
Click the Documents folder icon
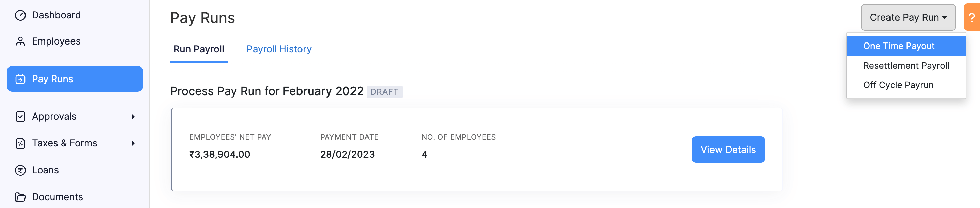pyautogui.click(x=20, y=197)
